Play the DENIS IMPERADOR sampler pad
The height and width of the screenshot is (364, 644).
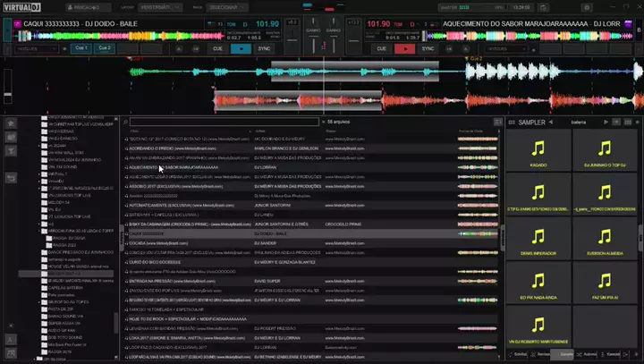point(538,239)
